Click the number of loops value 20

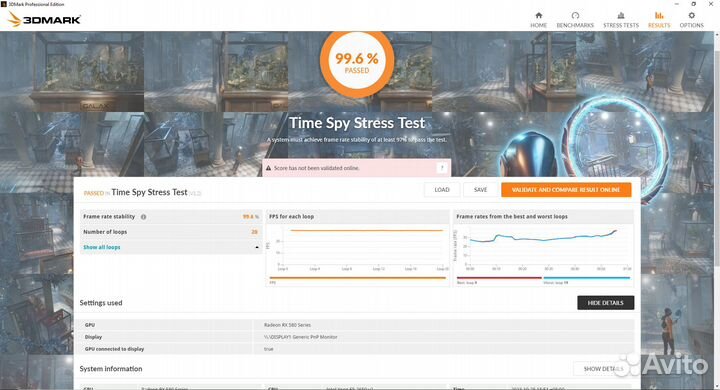coord(254,232)
